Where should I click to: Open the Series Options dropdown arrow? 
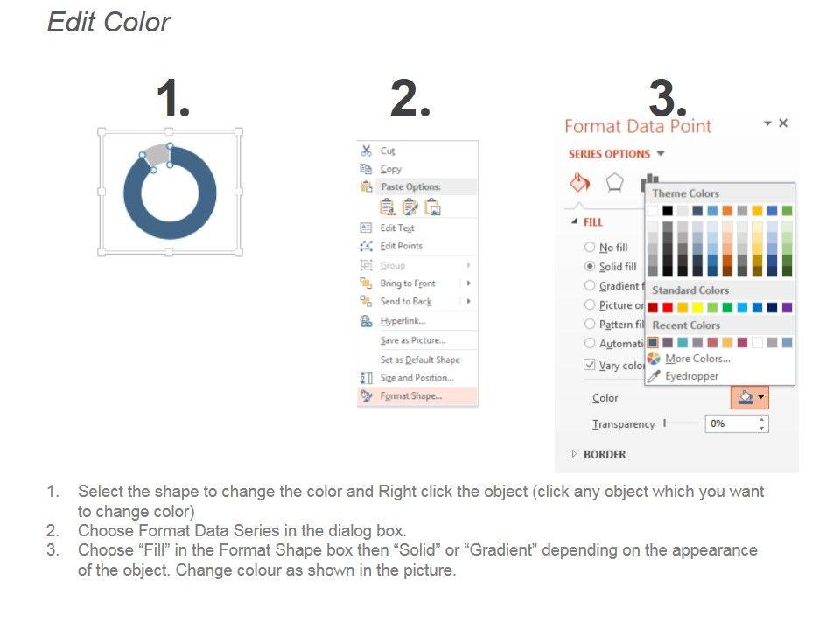pos(661,154)
